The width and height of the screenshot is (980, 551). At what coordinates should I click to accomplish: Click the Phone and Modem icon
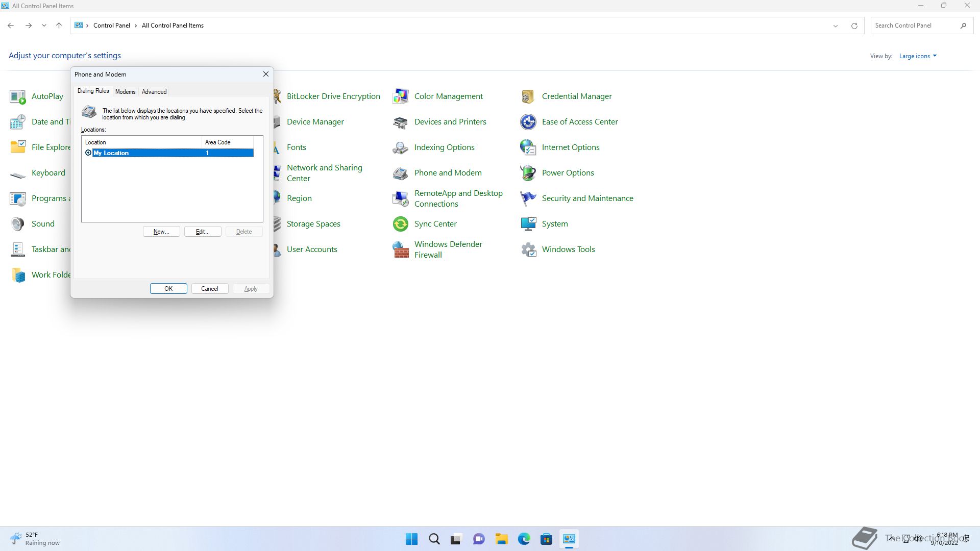(401, 173)
